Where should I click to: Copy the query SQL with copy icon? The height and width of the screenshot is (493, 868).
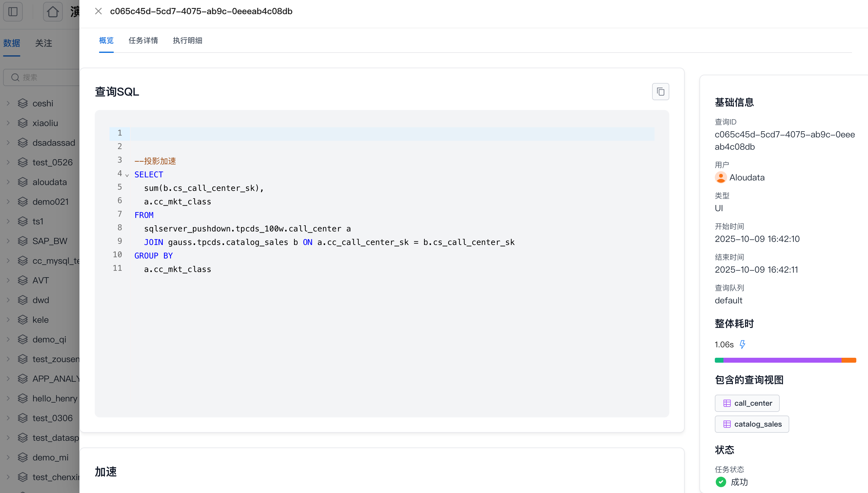(660, 91)
